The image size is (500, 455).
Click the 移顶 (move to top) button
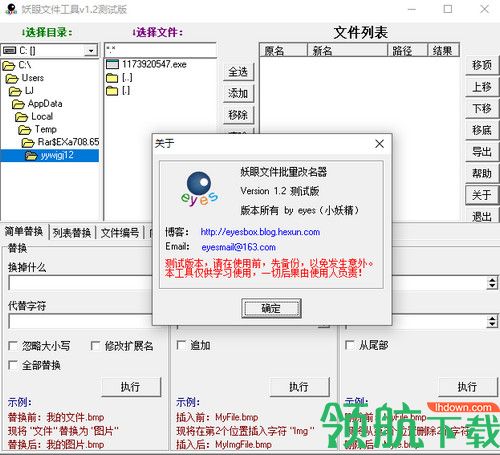482,65
